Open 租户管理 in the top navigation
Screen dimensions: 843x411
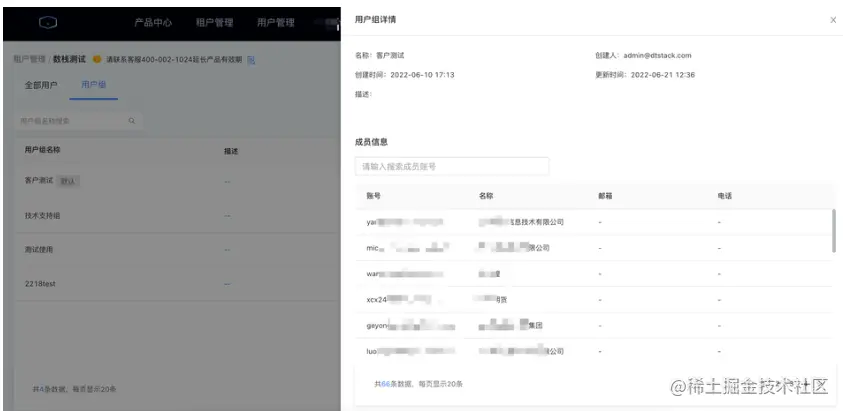click(x=214, y=23)
